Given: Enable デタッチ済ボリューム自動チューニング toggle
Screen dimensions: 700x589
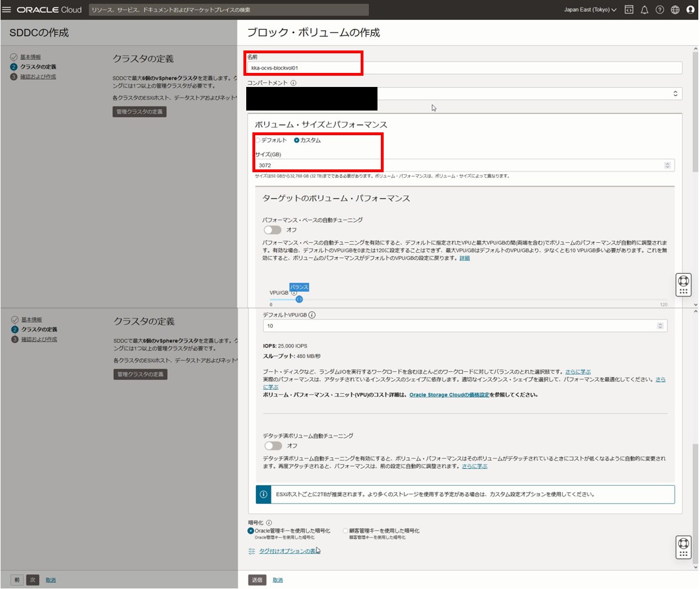Looking at the screenshot, I should (x=273, y=446).
